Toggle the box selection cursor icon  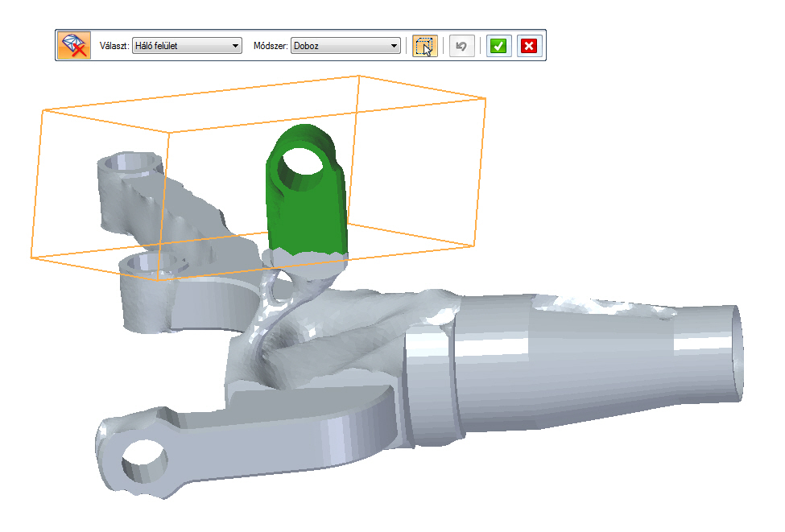424,46
